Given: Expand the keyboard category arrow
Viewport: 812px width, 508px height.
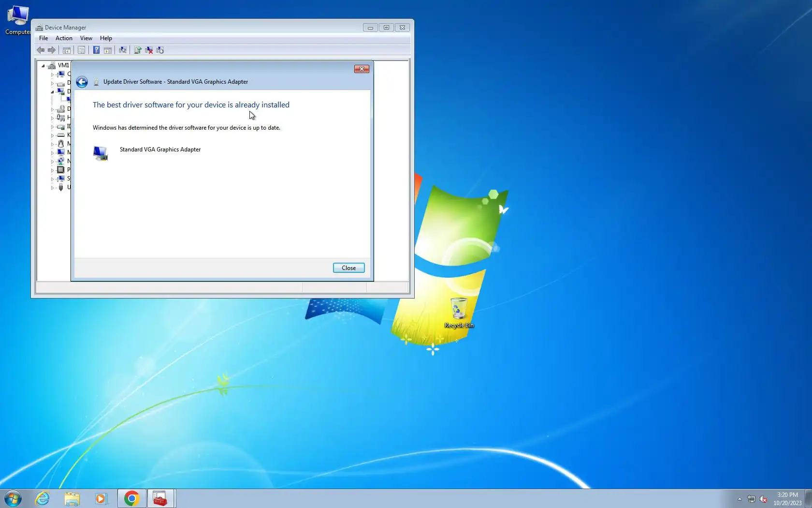Looking at the screenshot, I should [x=52, y=135].
